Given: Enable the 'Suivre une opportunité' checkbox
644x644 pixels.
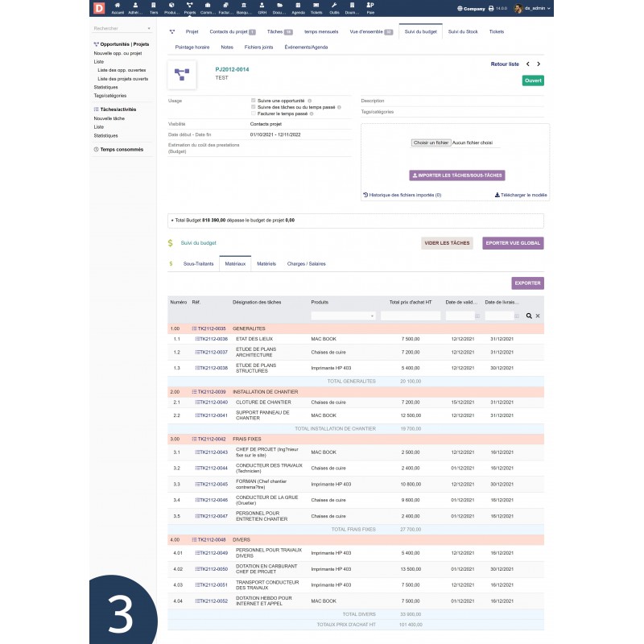Looking at the screenshot, I should [253, 100].
